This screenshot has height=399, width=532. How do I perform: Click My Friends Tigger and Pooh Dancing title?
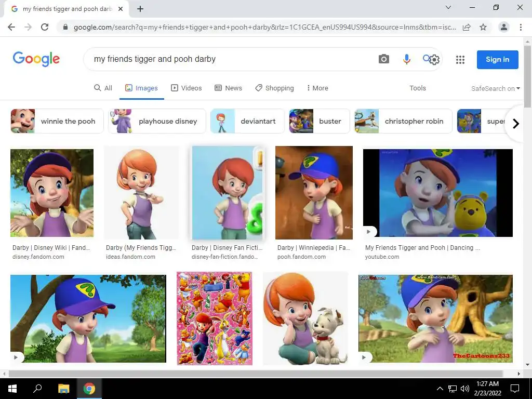click(x=422, y=248)
